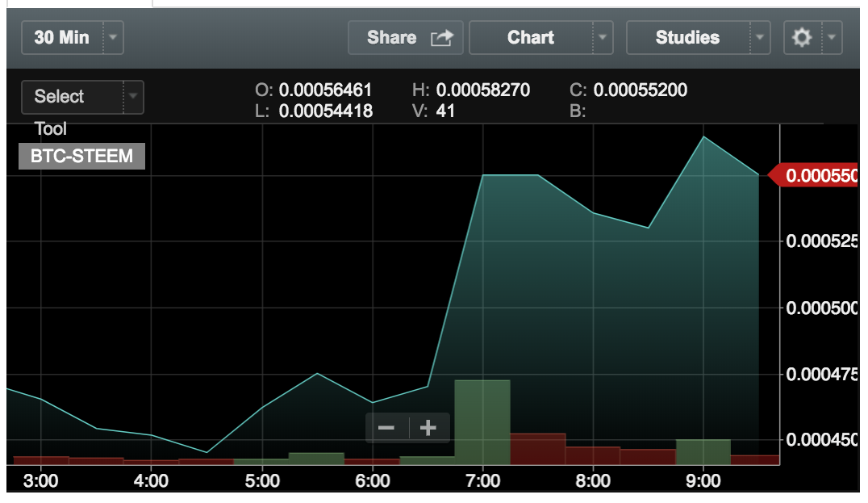Click the 4:00 time axis label
The image size is (868, 503).
[x=151, y=480]
